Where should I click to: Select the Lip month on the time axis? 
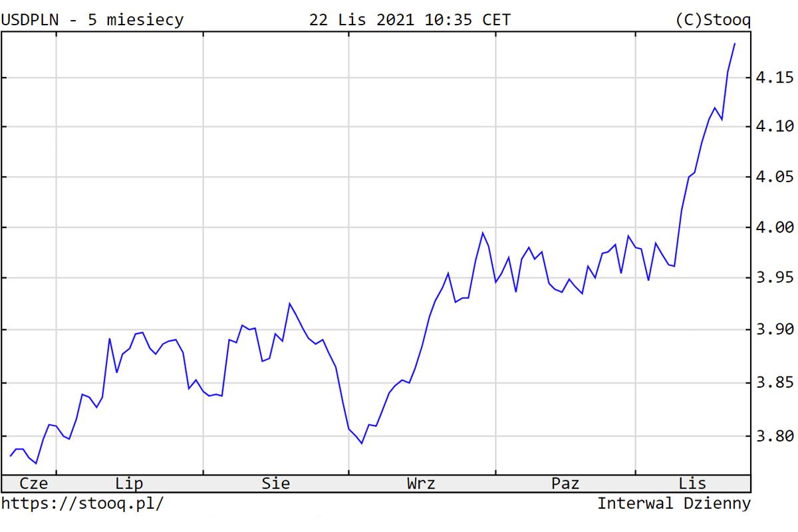[129, 483]
